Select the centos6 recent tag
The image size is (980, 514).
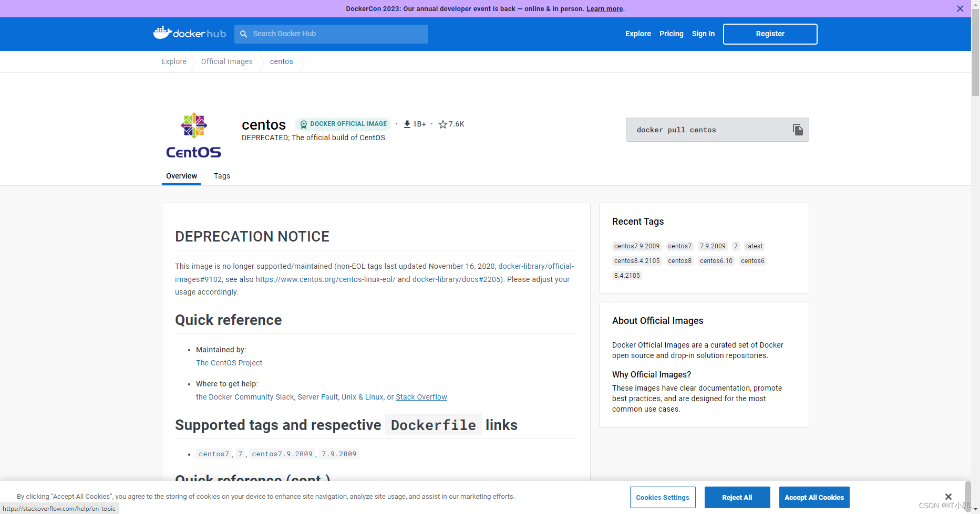pyautogui.click(x=752, y=261)
